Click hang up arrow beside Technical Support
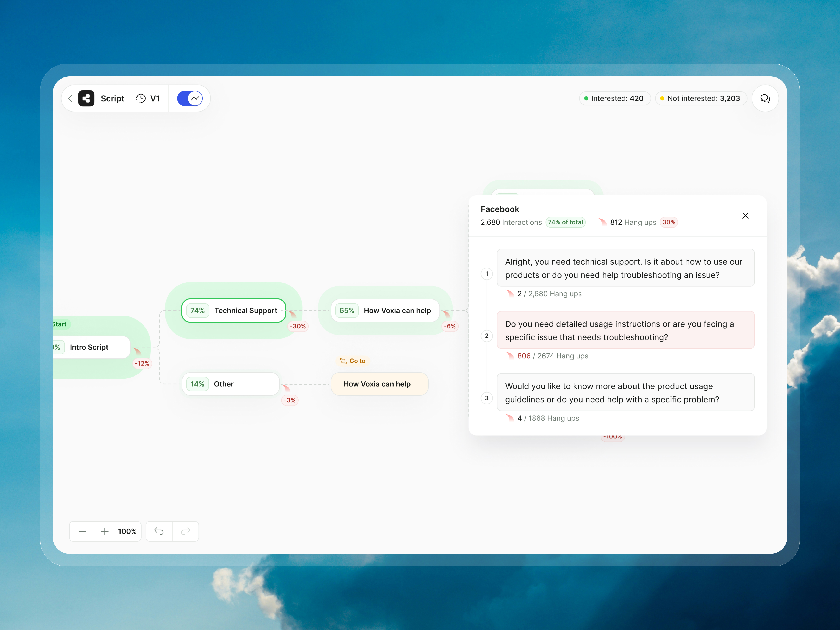 292,314
